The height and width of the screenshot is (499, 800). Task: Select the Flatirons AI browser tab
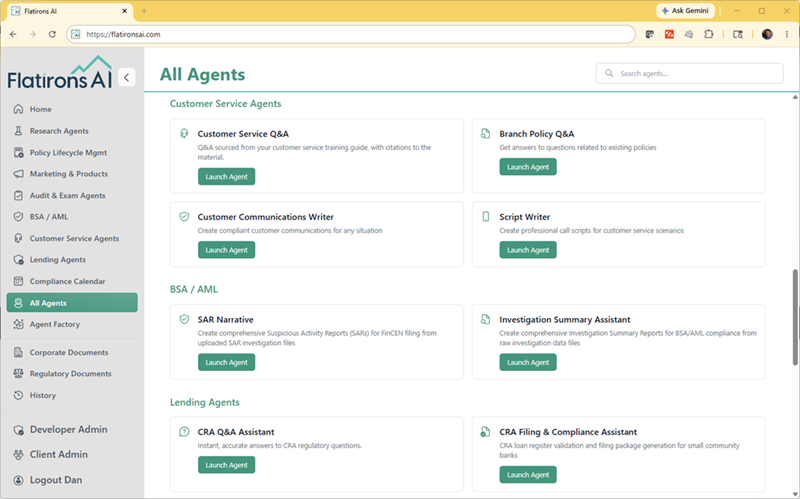coord(70,11)
